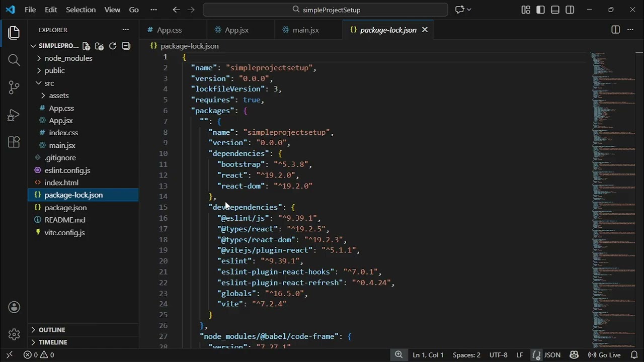Click New Folder icon in explorer header

99,46
